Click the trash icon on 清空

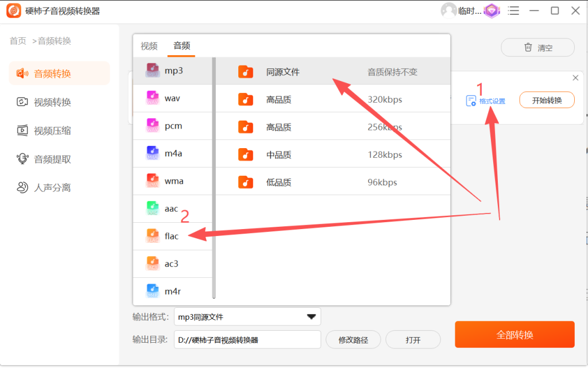[528, 48]
